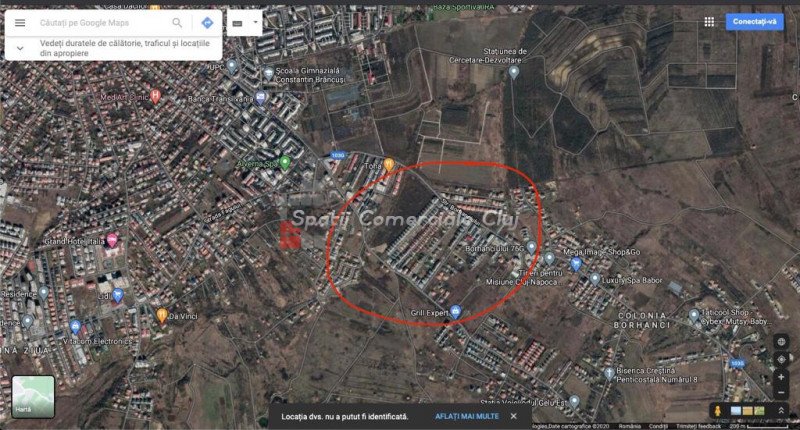Select the Tona restaurant marker
The width and height of the screenshot is (800, 430).
click(389, 164)
